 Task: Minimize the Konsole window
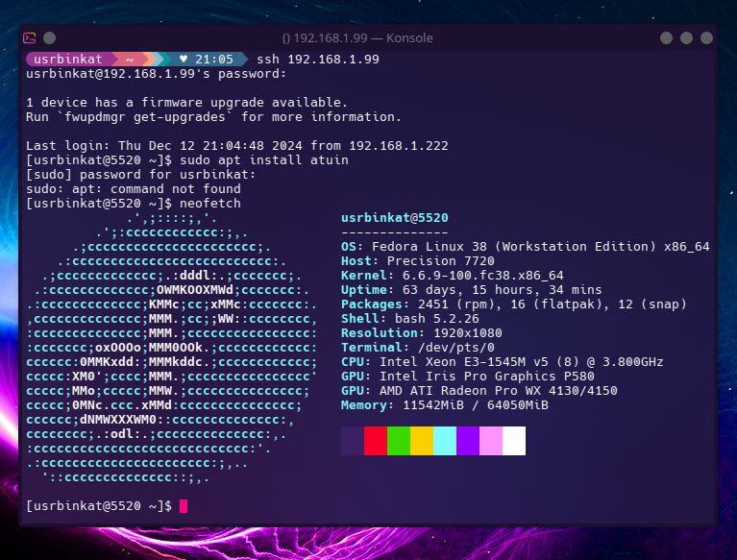click(666, 38)
